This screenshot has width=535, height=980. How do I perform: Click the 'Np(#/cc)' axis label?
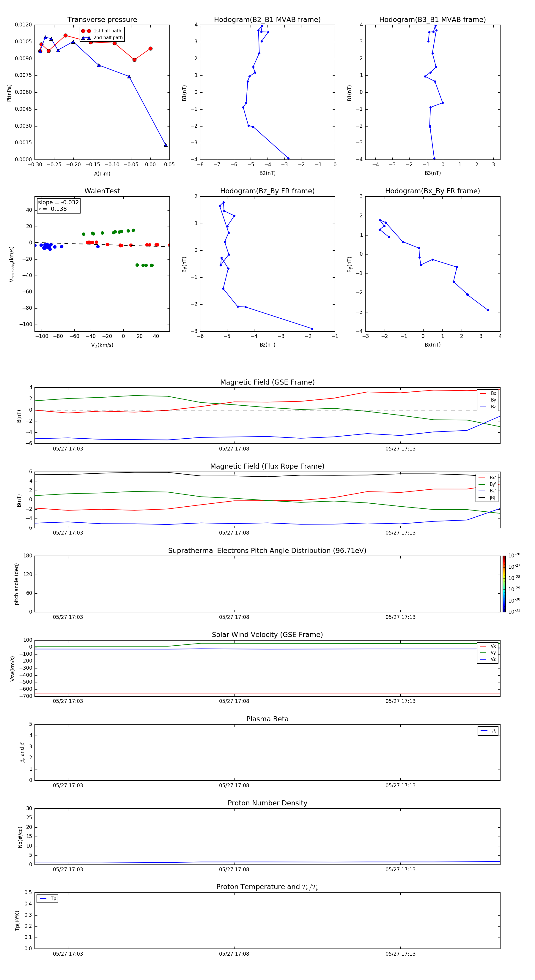point(20,837)
